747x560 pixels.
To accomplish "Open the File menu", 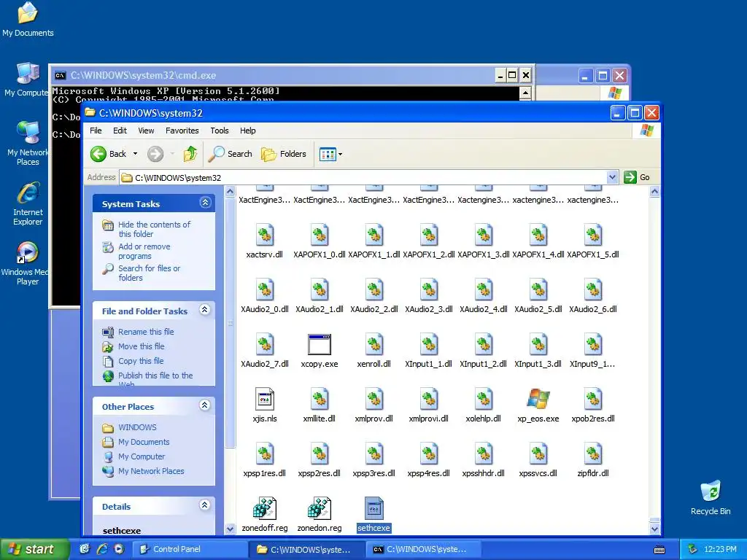I will click(96, 131).
